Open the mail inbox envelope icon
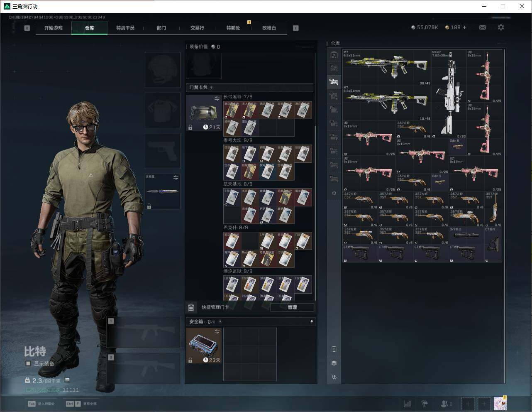This screenshot has width=532, height=412. coord(483,27)
